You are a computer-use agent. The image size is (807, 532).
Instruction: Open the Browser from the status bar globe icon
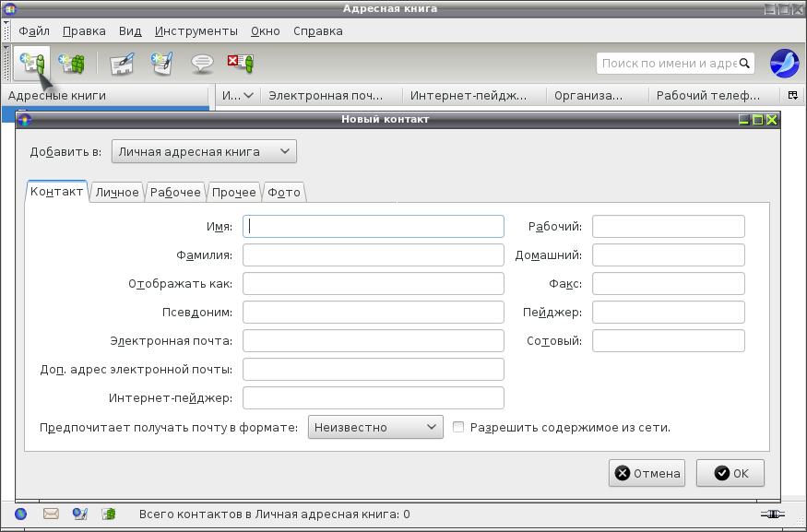(20, 514)
